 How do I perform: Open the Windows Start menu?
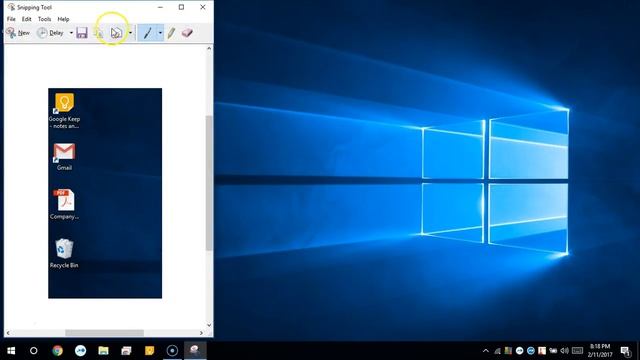[x=11, y=351]
